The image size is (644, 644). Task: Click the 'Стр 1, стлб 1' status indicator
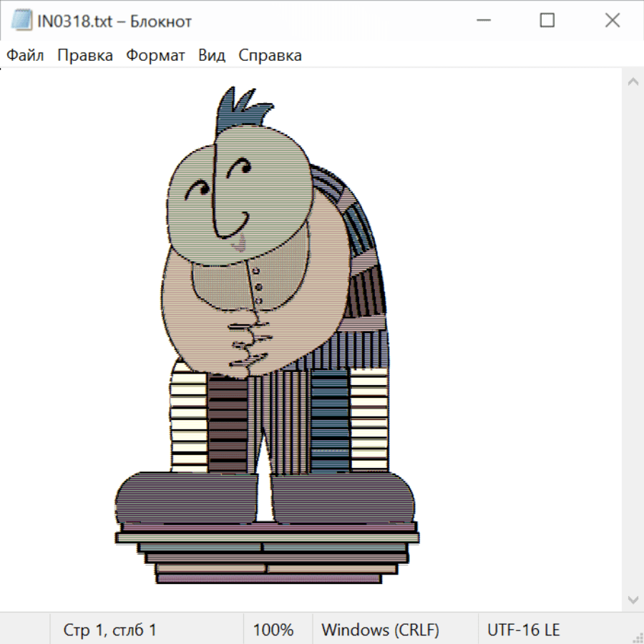[110, 630]
